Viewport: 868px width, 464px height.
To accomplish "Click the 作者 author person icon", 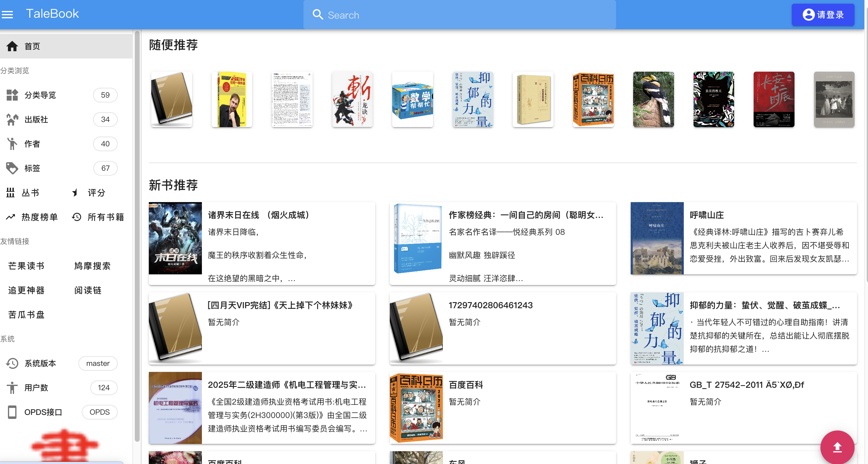I will (12, 144).
